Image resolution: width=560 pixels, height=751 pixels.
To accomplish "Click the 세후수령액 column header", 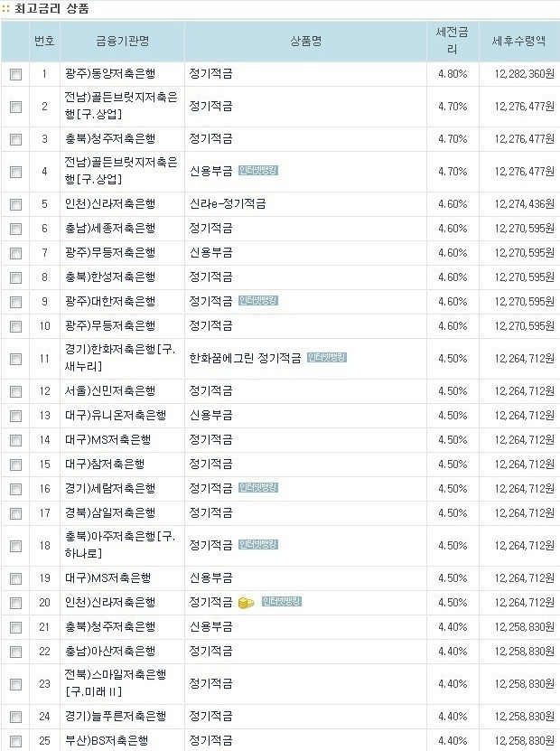I will point(518,41).
